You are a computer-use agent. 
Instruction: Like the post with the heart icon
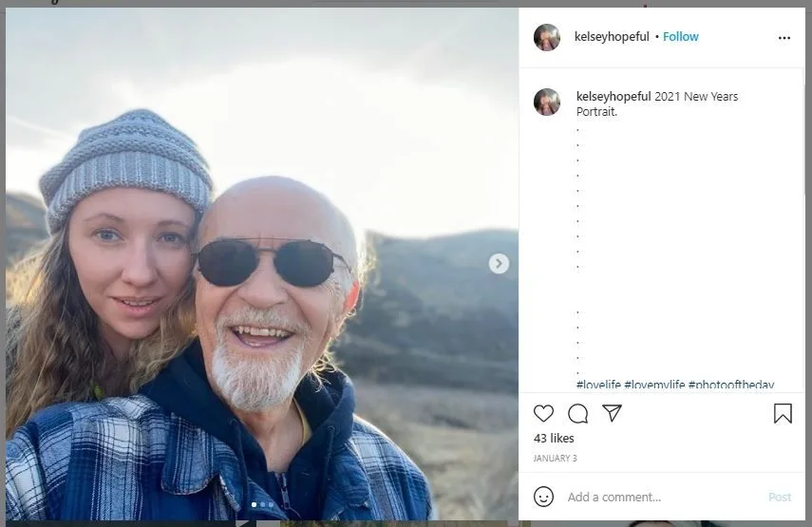tap(543, 413)
